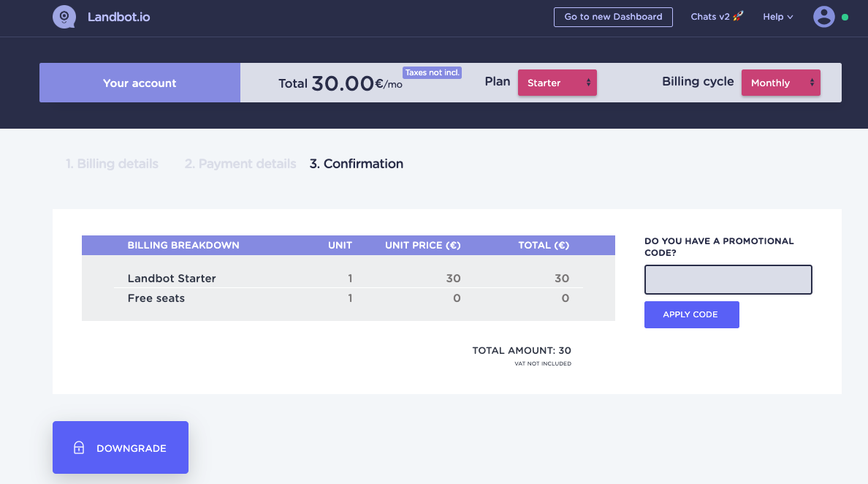868x484 pixels.
Task: Click the Landbot.io logo icon
Action: pos(64,17)
